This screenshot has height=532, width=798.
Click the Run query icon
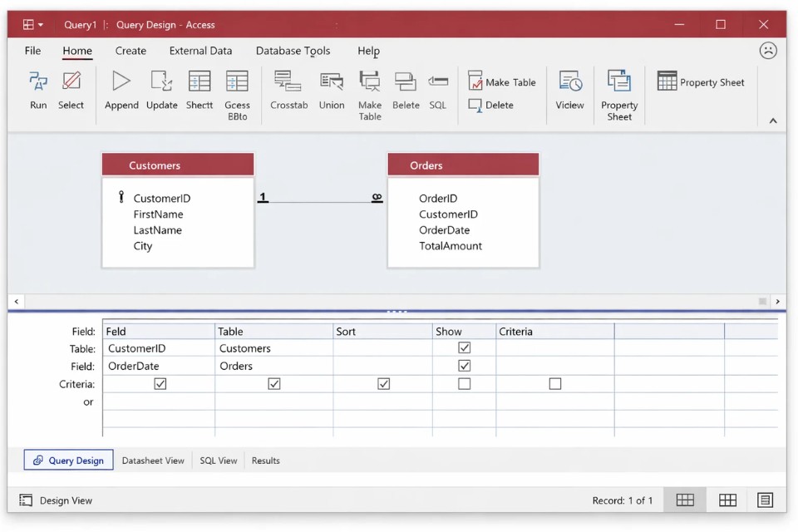point(38,81)
